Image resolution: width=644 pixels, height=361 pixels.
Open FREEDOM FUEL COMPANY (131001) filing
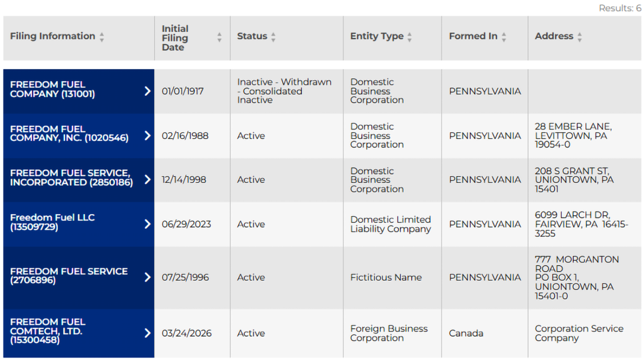[x=52, y=89]
